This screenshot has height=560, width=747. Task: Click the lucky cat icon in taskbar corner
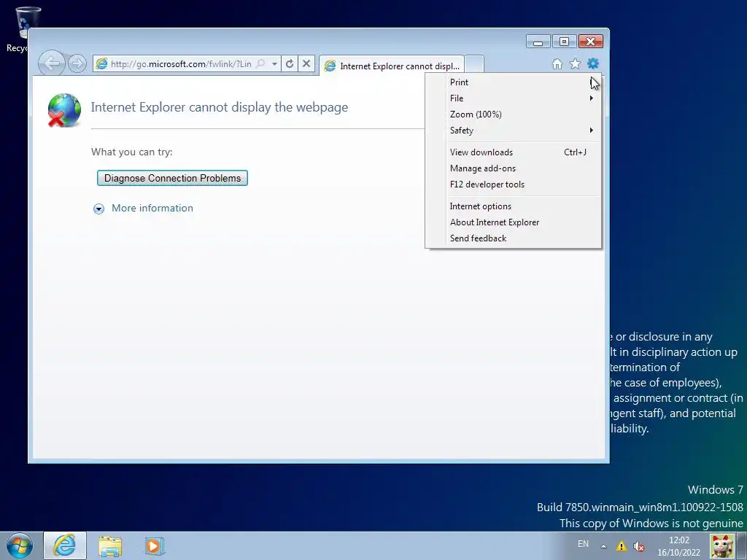pos(722,546)
